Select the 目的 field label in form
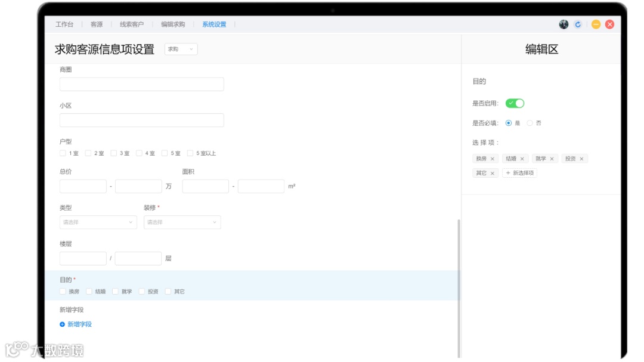 (x=66, y=280)
